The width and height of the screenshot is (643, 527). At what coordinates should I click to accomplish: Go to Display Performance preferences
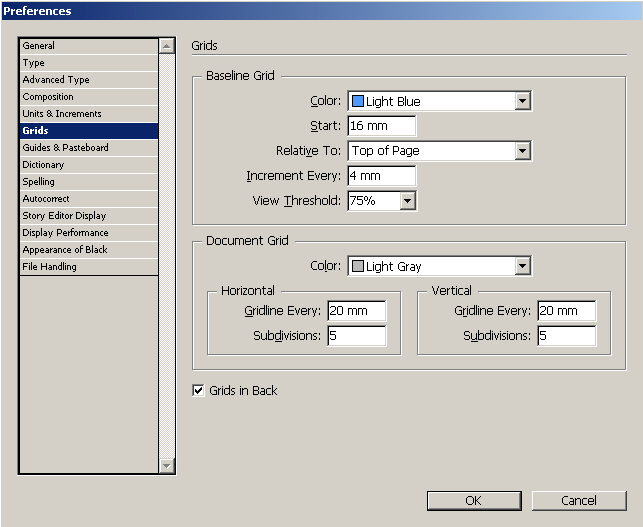89,233
